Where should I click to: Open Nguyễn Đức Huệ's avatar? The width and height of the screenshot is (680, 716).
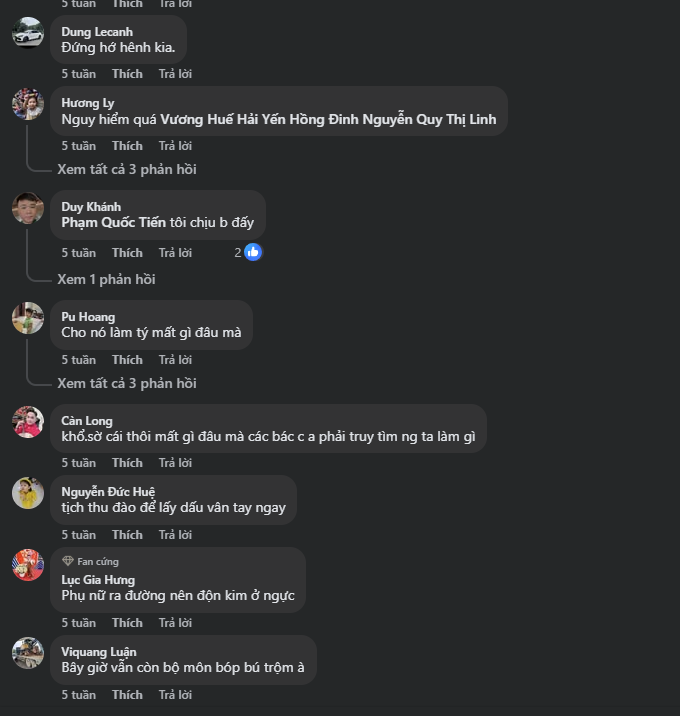28,493
